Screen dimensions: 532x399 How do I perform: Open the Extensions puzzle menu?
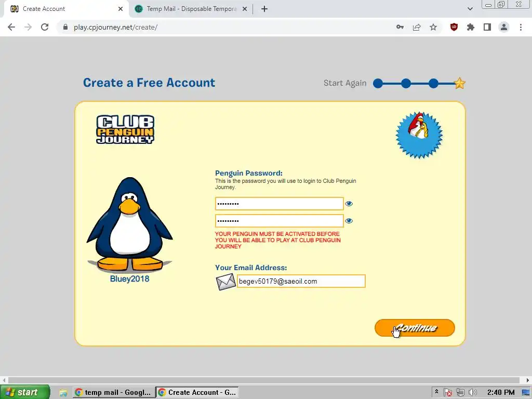[x=471, y=27]
